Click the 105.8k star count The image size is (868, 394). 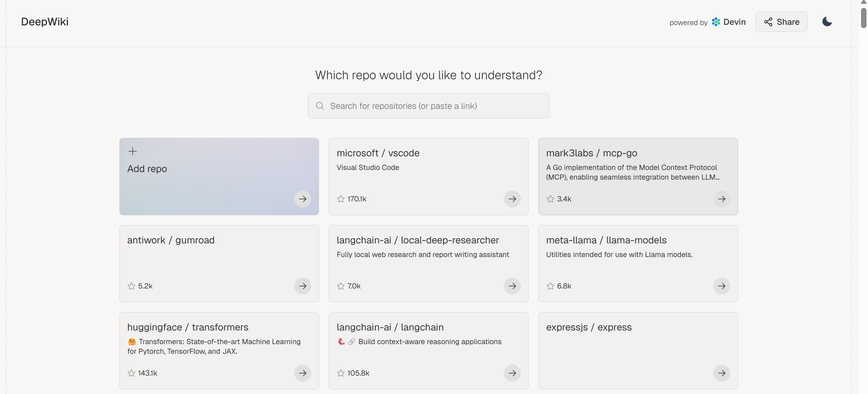358,373
